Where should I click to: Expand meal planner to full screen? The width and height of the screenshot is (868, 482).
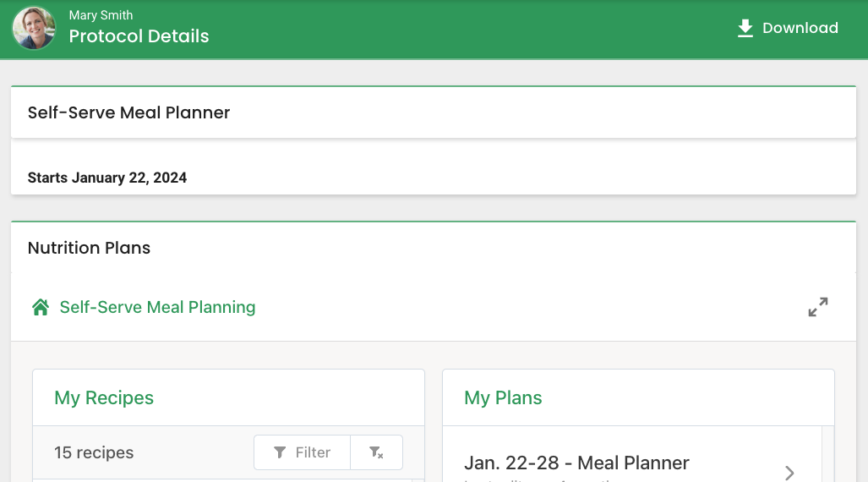tap(817, 307)
